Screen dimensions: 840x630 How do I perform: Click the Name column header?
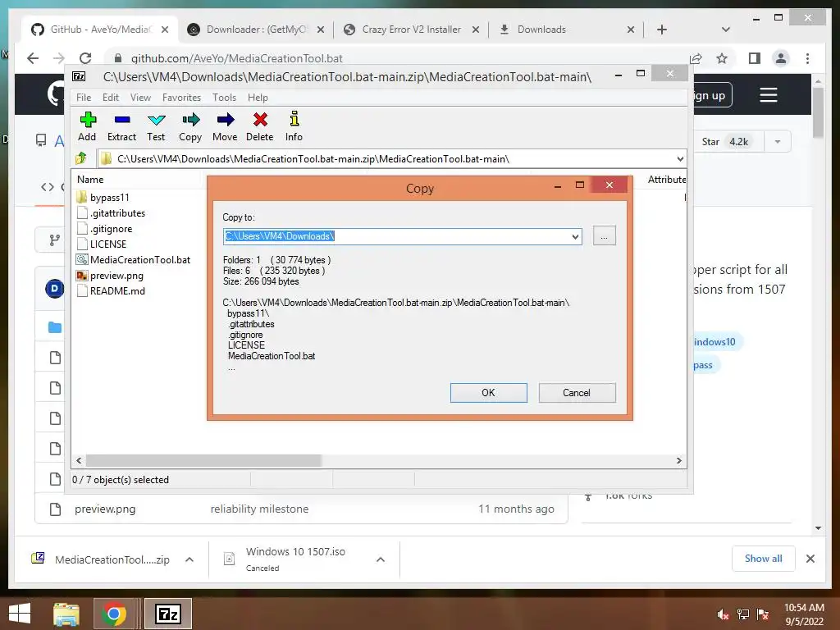tap(90, 180)
